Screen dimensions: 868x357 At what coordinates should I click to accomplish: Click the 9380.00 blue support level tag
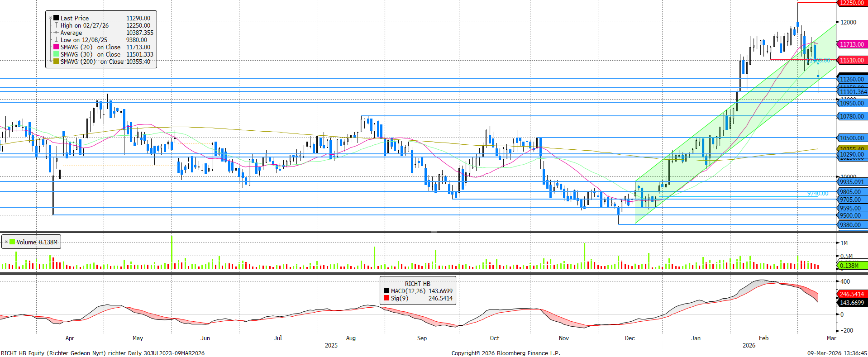tap(851, 225)
